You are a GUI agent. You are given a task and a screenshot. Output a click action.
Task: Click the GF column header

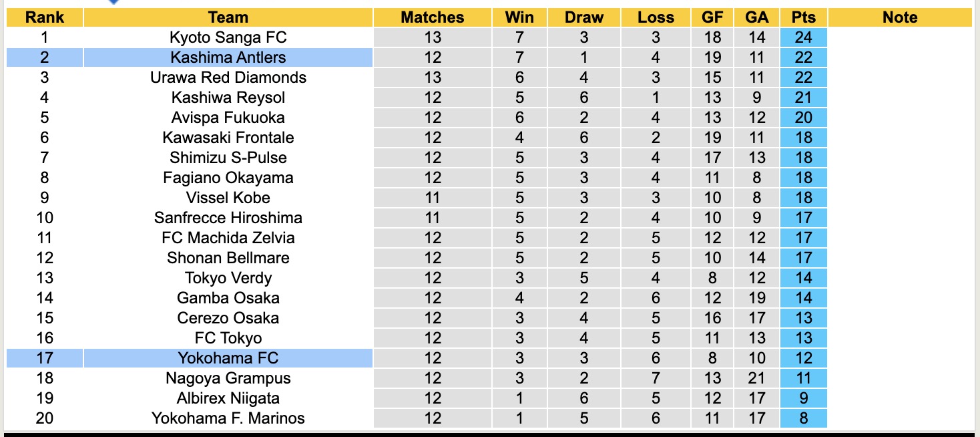click(712, 17)
